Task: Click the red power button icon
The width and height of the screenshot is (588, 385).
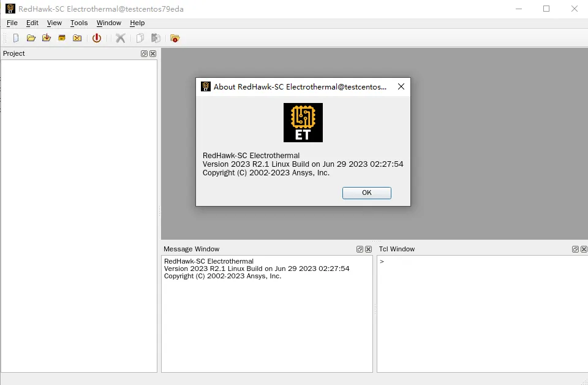Action: pyautogui.click(x=97, y=38)
